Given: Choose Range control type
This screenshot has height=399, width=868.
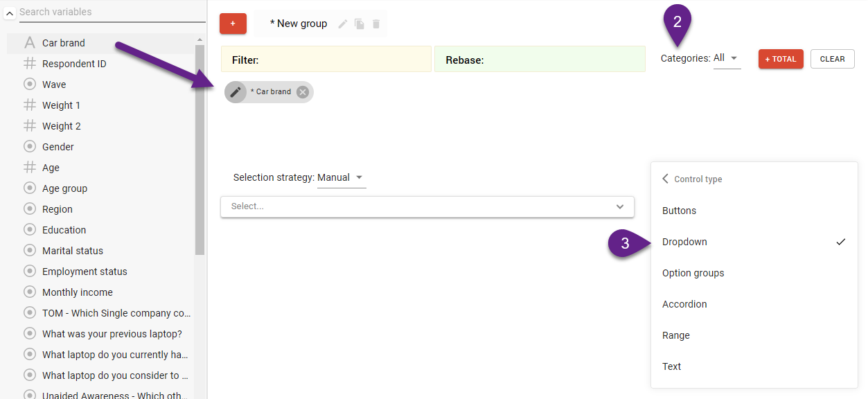Looking at the screenshot, I should click(x=675, y=335).
